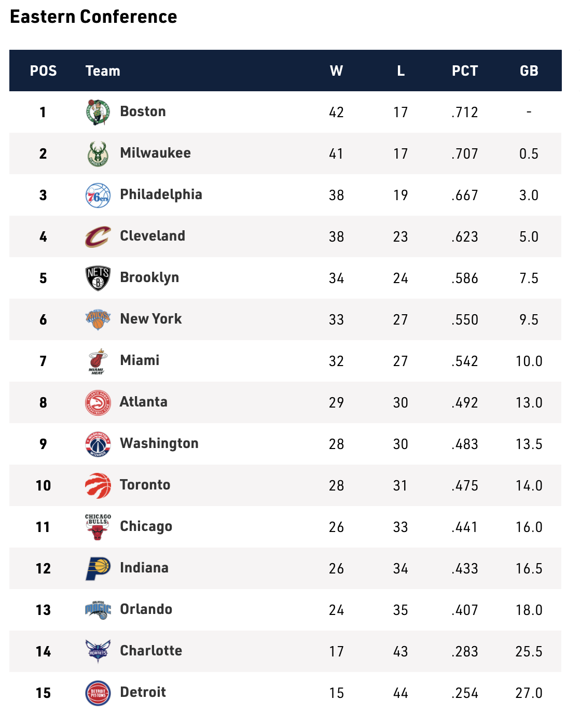Open the Indiana team link
The image size is (580, 728).
(144, 568)
